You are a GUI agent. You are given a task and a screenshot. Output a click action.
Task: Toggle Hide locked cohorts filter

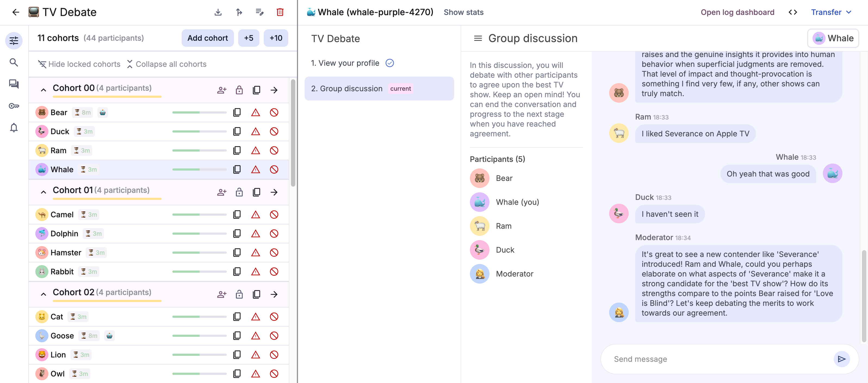click(79, 64)
